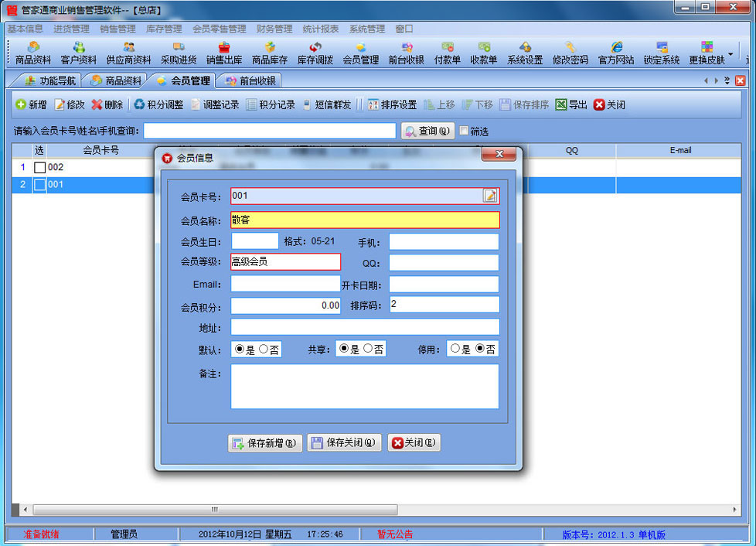This screenshot has width=756, height=546.
Task: Open 前台收银 toolbar icon
Action: 407,53
